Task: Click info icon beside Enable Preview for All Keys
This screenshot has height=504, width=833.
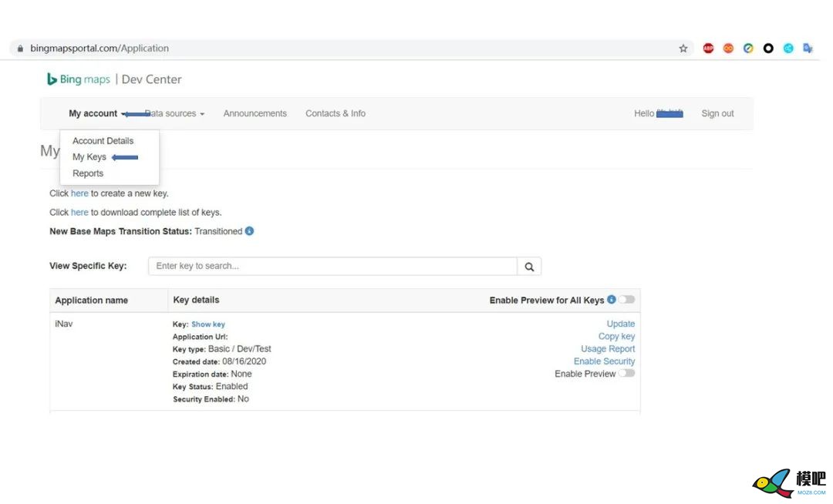Action: coord(612,300)
